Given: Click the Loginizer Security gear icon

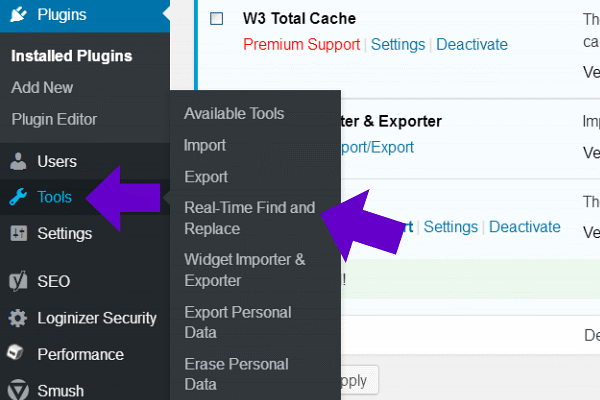Looking at the screenshot, I should 18,318.
